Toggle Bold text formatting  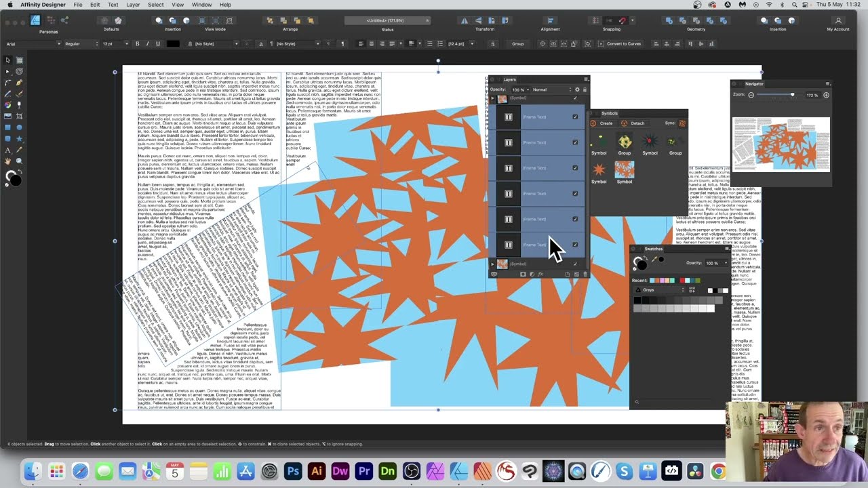click(x=137, y=44)
